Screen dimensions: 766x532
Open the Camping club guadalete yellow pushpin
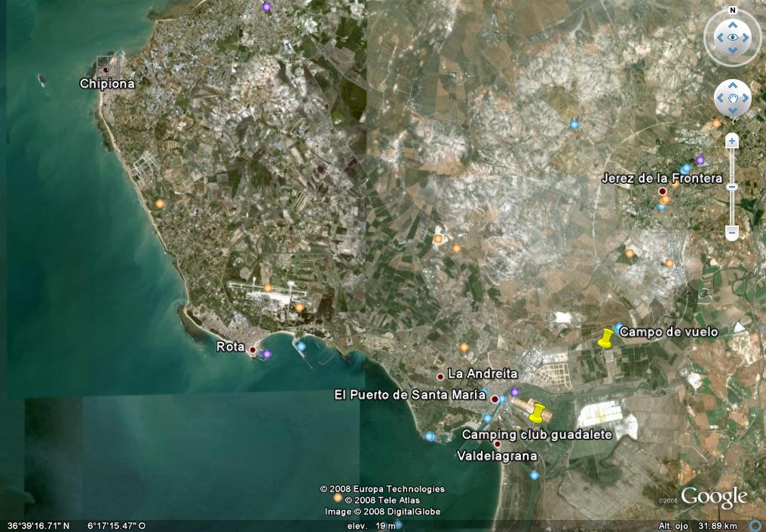(536, 413)
